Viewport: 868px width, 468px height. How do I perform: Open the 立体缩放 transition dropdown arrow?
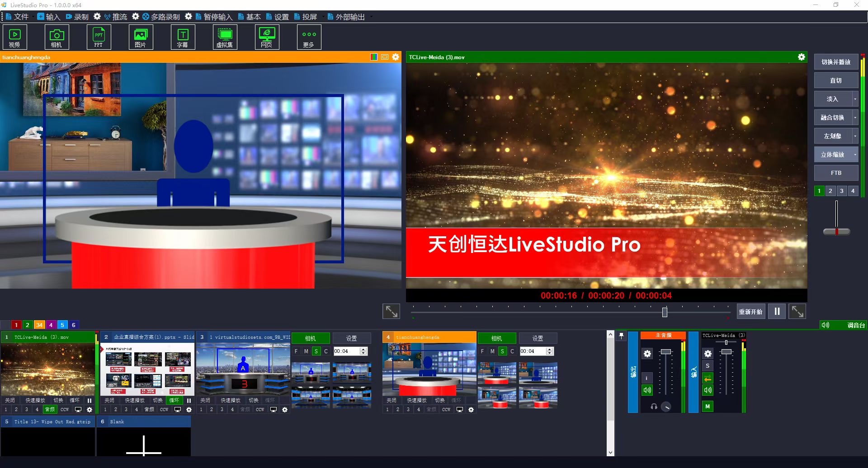pos(855,154)
